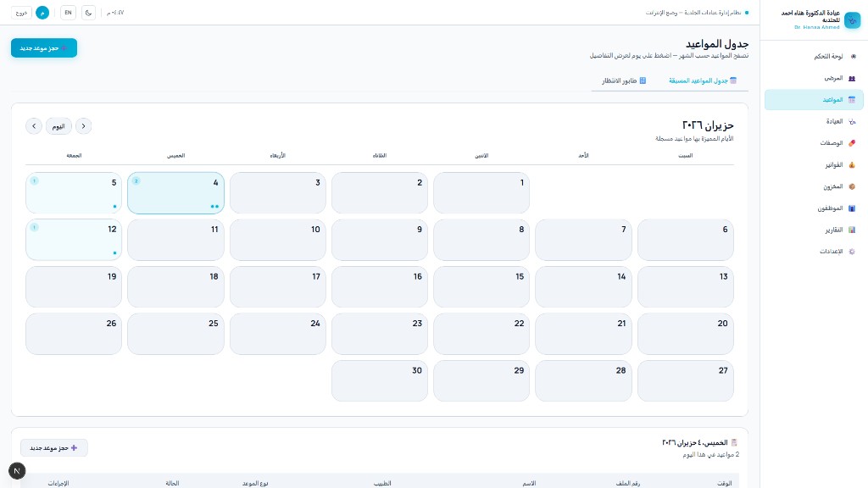Click خروج logout button

[x=21, y=13]
